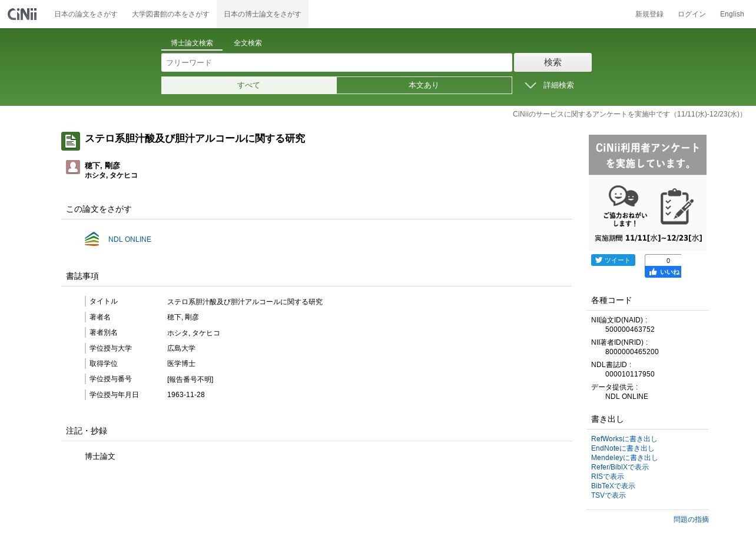
Task: Open RISで表示 link
Action: click(x=608, y=477)
